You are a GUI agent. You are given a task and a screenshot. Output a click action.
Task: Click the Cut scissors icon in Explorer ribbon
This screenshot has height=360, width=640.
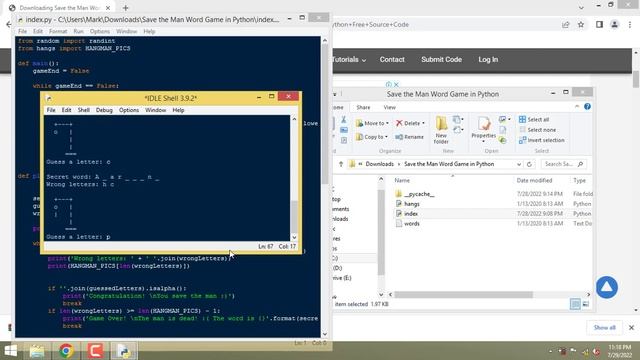click(x=344, y=120)
